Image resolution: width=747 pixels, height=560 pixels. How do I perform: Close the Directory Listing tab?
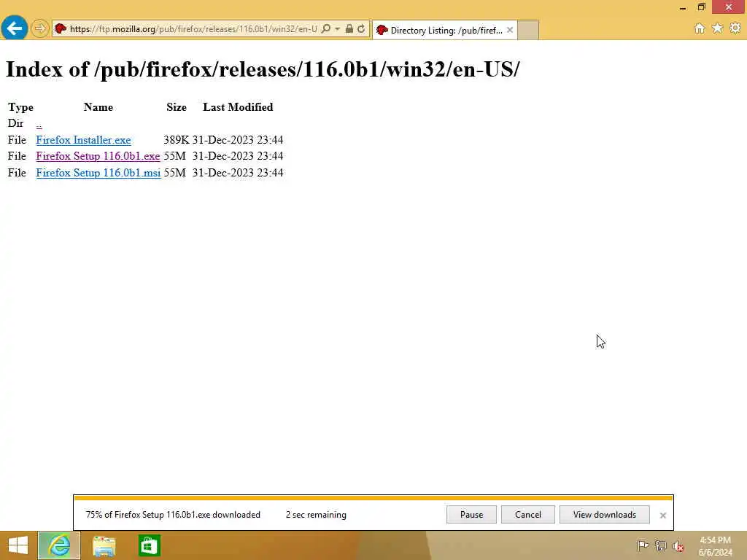coord(510,30)
